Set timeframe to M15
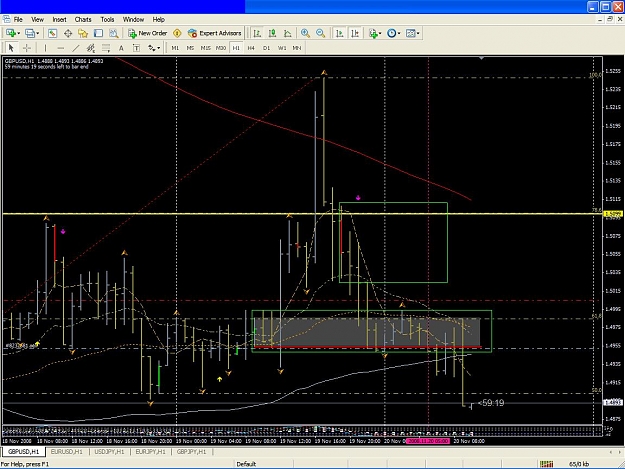 (206, 48)
